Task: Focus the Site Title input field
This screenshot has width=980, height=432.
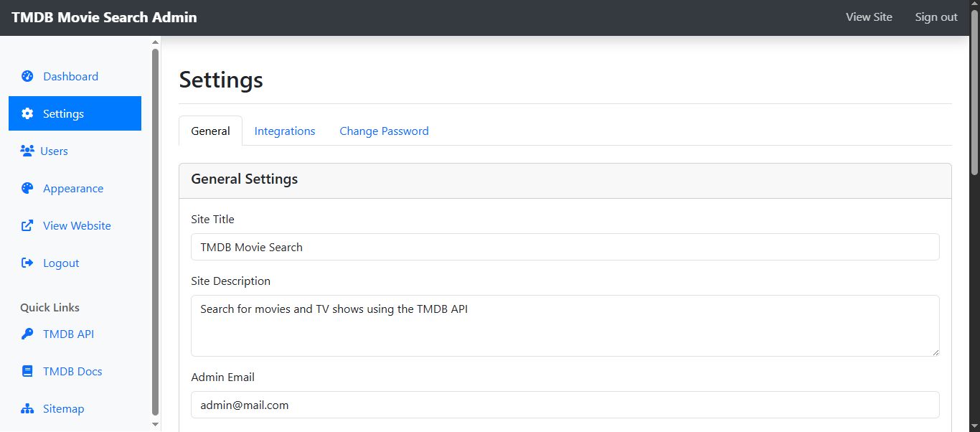Action: (x=565, y=247)
